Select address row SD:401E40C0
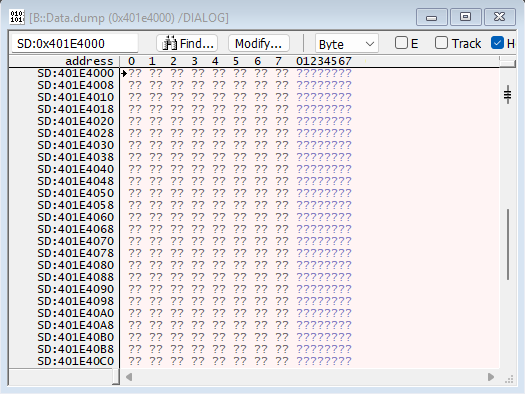Image resolution: width=525 pixels, height=394 pixels. (76, 361)
